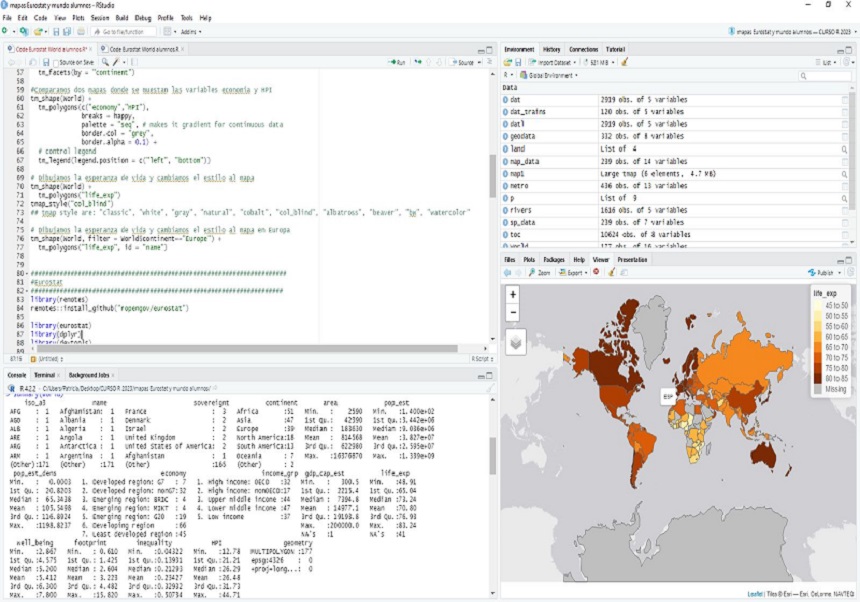Screen dimensions: 860x602
Task: Click the find/replace magnifier icon
Action: [x=104, y=62]
